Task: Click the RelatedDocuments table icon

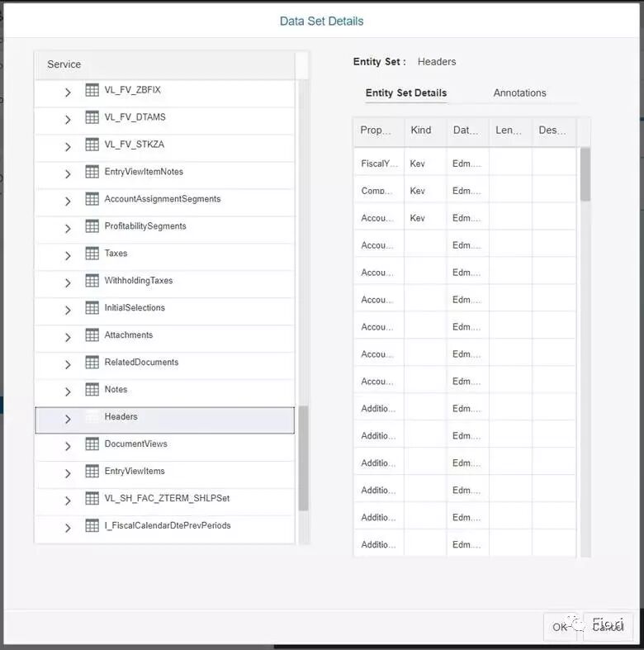Action: [92, 363]
